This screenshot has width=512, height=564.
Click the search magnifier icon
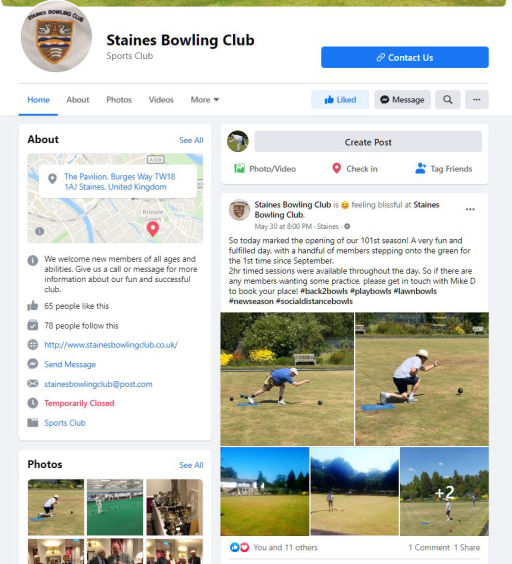(x=448, y=100)
